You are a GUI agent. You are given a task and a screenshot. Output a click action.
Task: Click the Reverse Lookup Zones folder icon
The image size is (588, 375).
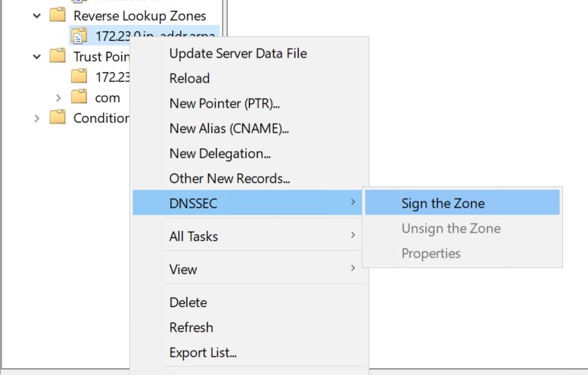point(58,15)
